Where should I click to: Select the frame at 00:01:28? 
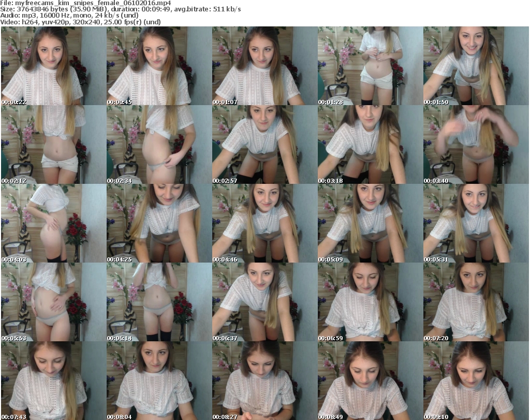[371, 66]
